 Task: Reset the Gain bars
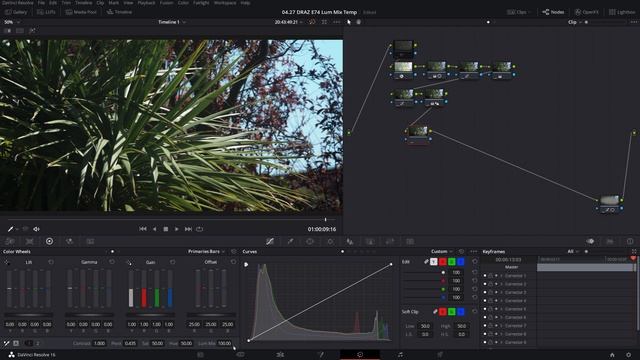pos(172,262)
